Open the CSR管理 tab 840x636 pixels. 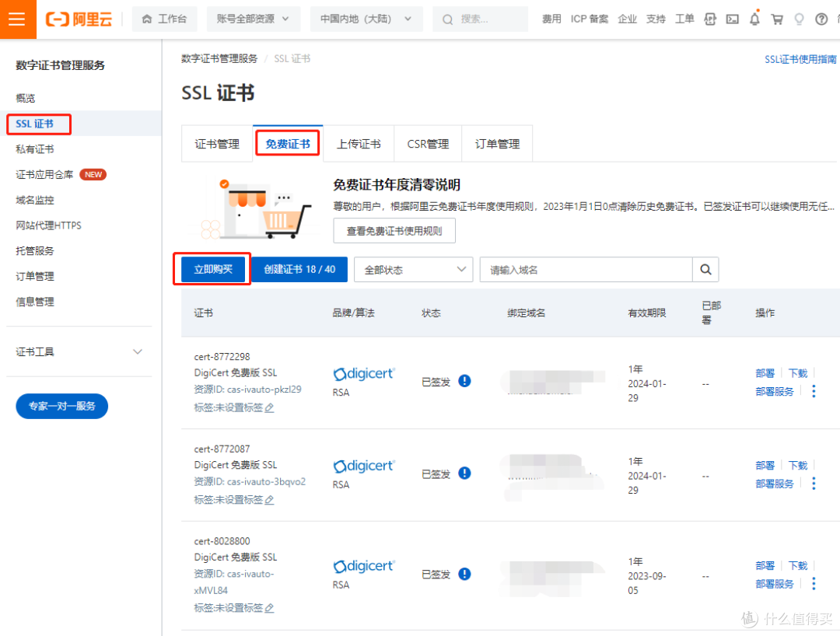(x=428, y=144)
